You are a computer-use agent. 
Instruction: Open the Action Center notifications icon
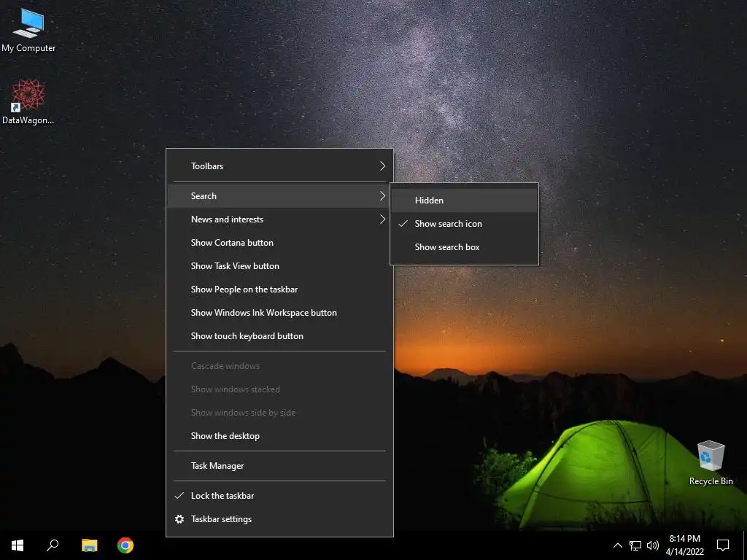click(x=723, y=545)
